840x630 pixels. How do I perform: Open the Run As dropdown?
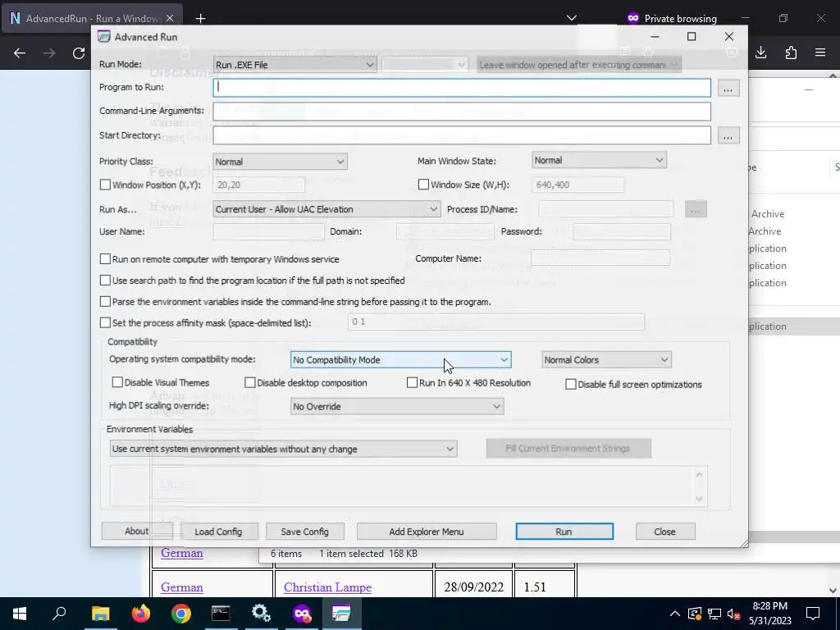click(326, 209)
